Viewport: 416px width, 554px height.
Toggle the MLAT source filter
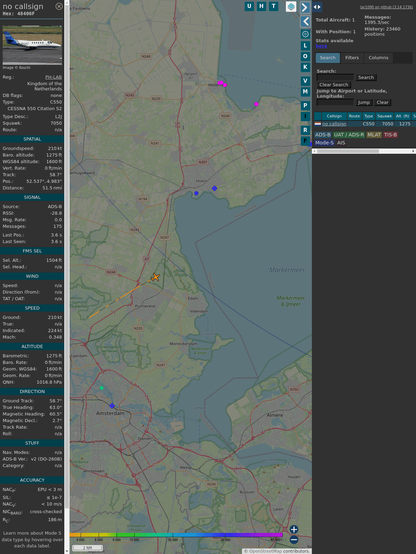tap(374, 135)
